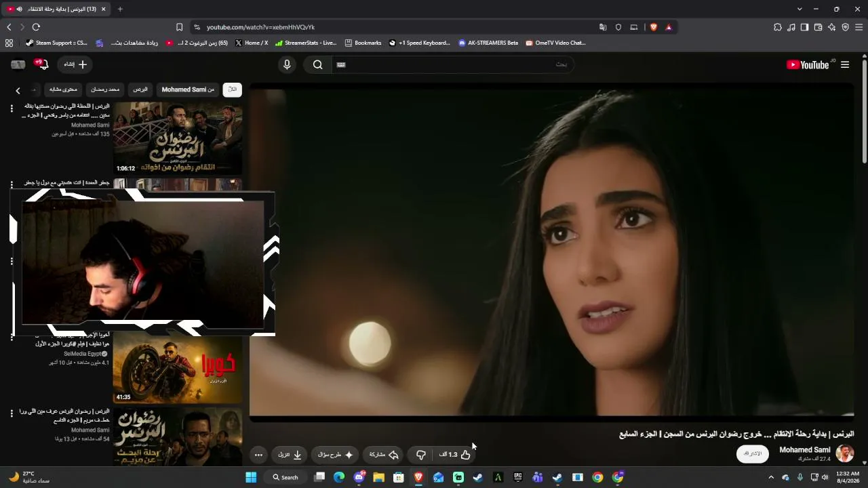The image size is (868, 488).
Task: Mute the tab using the speaker icon
Action: click(x=19, y=9)
